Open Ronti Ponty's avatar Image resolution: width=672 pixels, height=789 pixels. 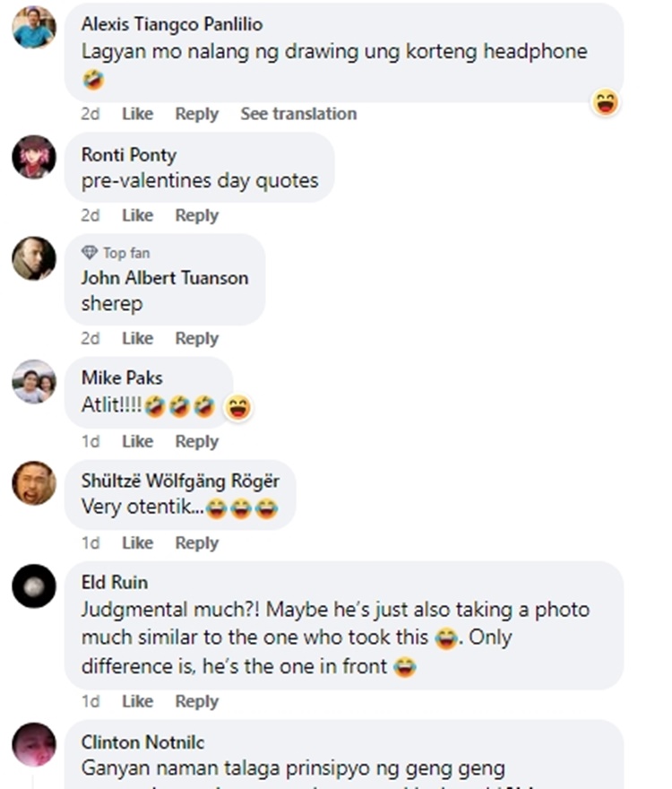pyautogui.click(x=34, y=157)
